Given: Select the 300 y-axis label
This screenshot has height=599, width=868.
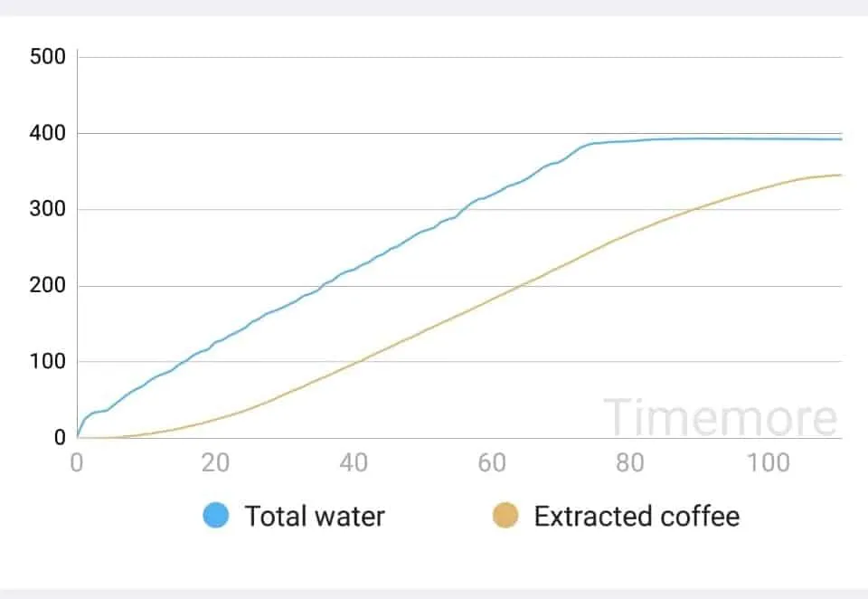Looking at the screenshot, I should 48,210.
